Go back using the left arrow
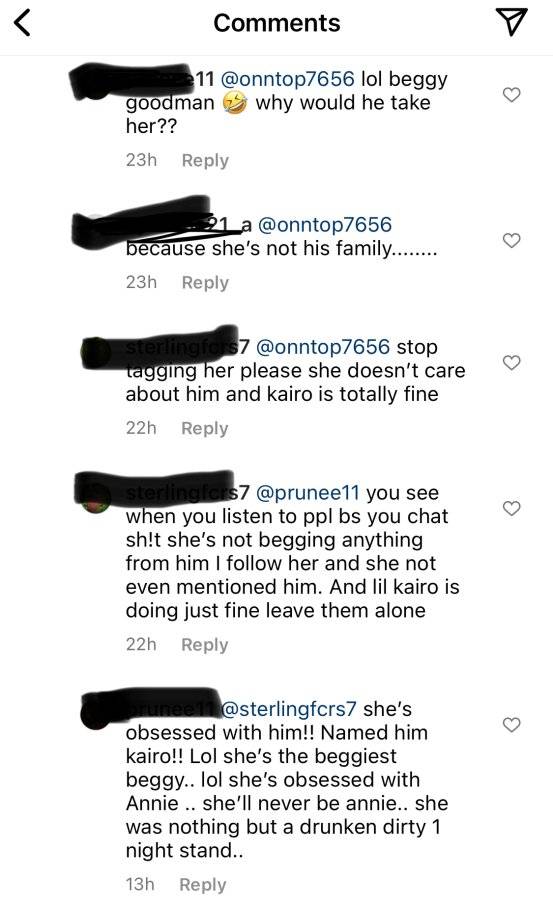Screen dimensions: 553x900 point(22,23)
